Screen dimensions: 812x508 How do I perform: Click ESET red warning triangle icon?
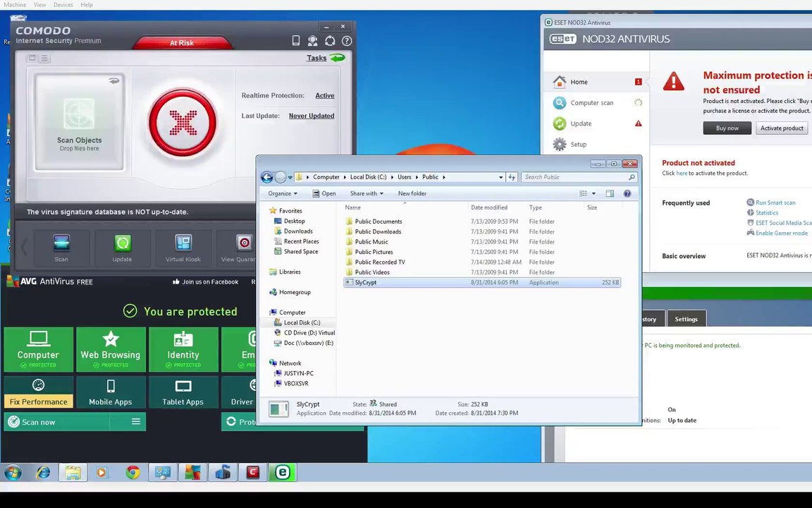coord(673,81)
